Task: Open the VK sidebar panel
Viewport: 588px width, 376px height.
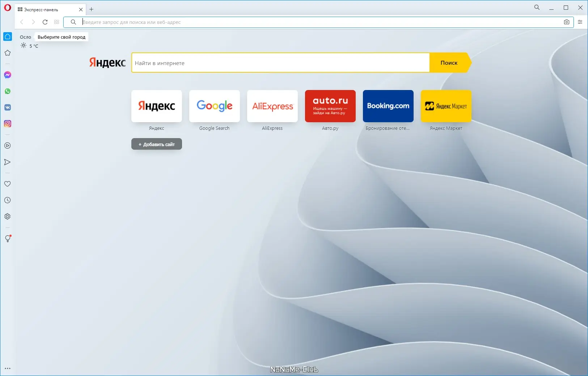Action: click(8, 107)
